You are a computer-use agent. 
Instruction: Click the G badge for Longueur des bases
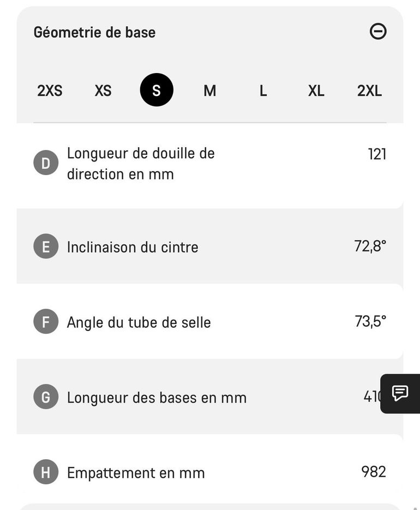(46, 397)
